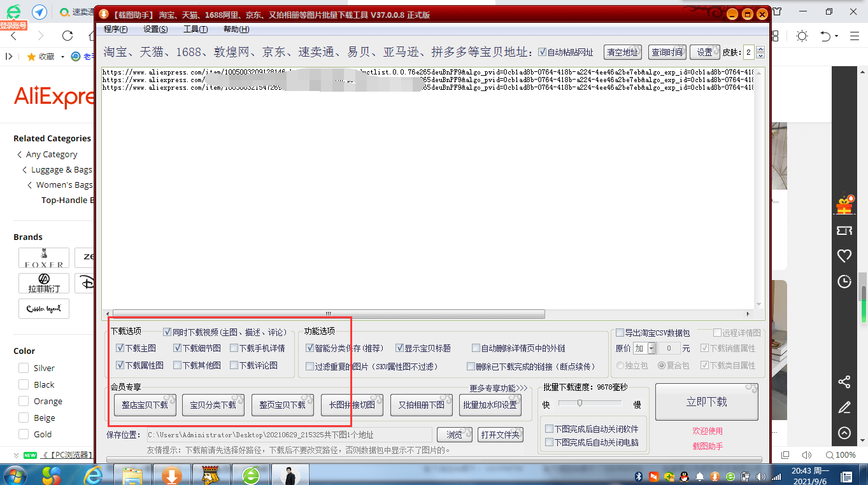868x485 pixels.
Task: Open Windows Start button
Action: pos(15,475)
